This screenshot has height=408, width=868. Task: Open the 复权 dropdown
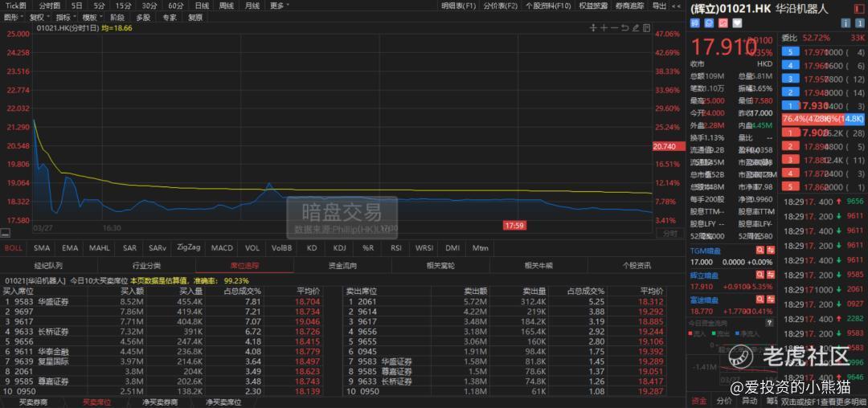[x=39, y=17]
